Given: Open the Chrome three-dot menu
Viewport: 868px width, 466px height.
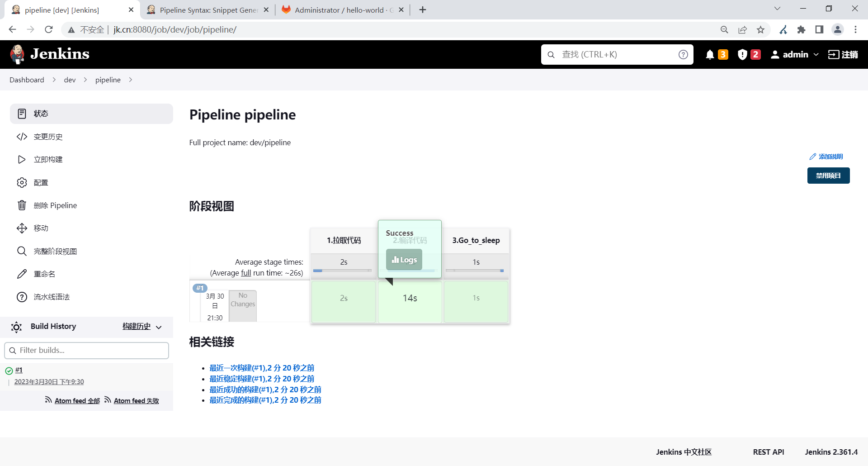Looking at the screenshot, I should click(855, 30).
